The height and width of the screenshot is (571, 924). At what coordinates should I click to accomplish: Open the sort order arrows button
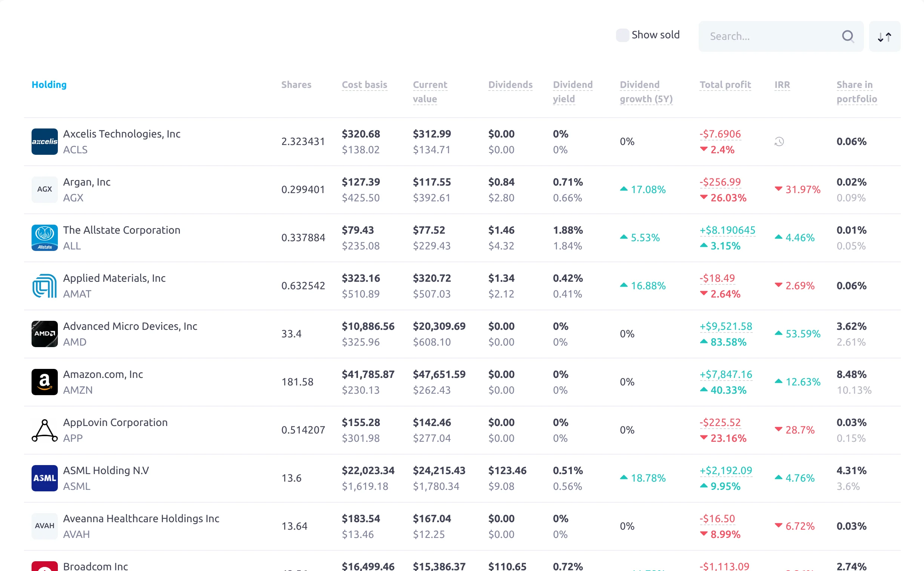(x=884, y=37)
